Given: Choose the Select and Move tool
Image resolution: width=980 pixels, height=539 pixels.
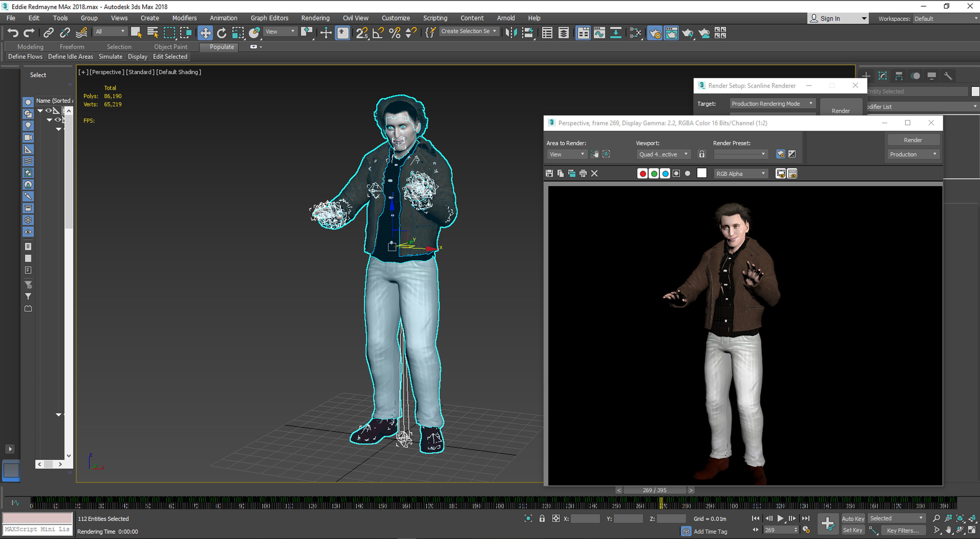Looking at the screenshot, I should [205, 33].
